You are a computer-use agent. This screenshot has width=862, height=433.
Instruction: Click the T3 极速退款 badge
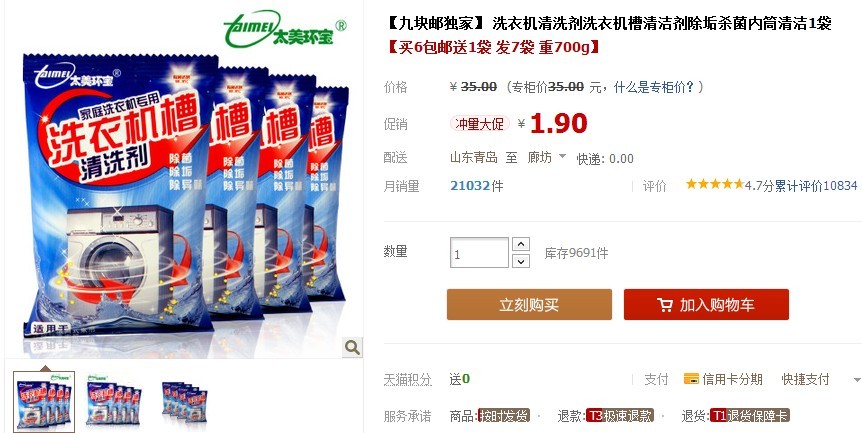[x=620, y=416]
